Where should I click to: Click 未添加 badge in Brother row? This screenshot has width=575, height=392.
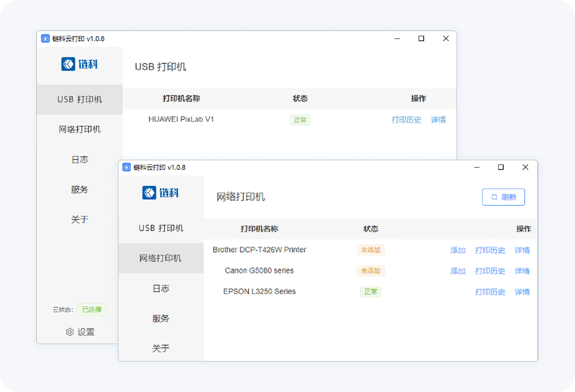tap(371, 250)
